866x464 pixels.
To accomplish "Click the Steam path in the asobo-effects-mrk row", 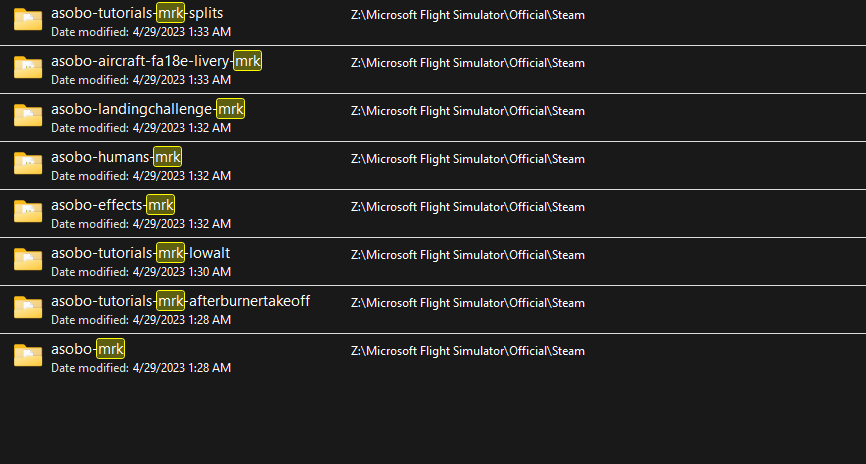I will point(467,207).
